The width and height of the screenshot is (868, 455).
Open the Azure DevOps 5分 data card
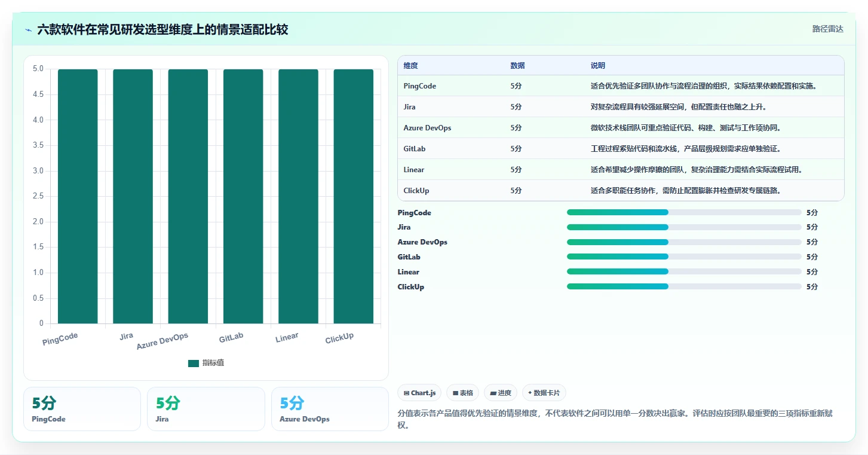[330, 409]
